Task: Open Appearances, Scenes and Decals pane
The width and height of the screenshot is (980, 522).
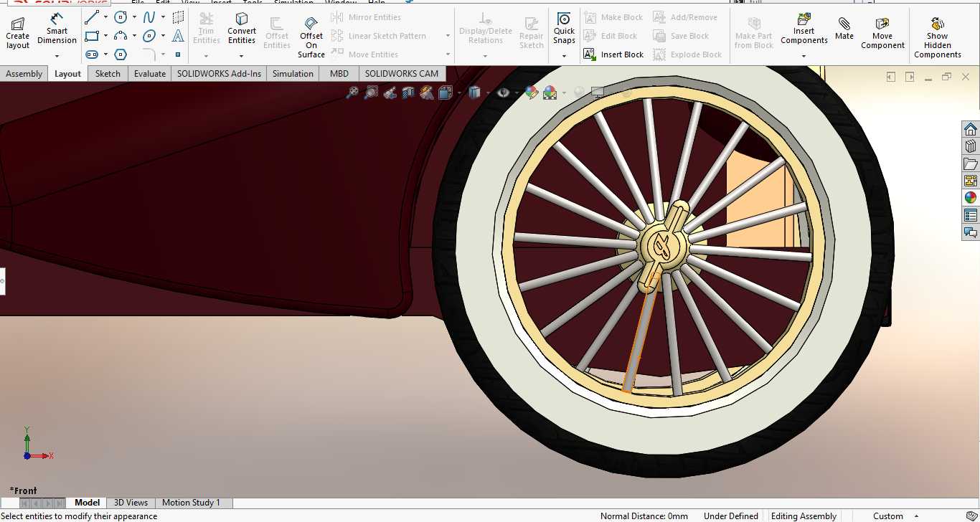Action: [971, 198]
